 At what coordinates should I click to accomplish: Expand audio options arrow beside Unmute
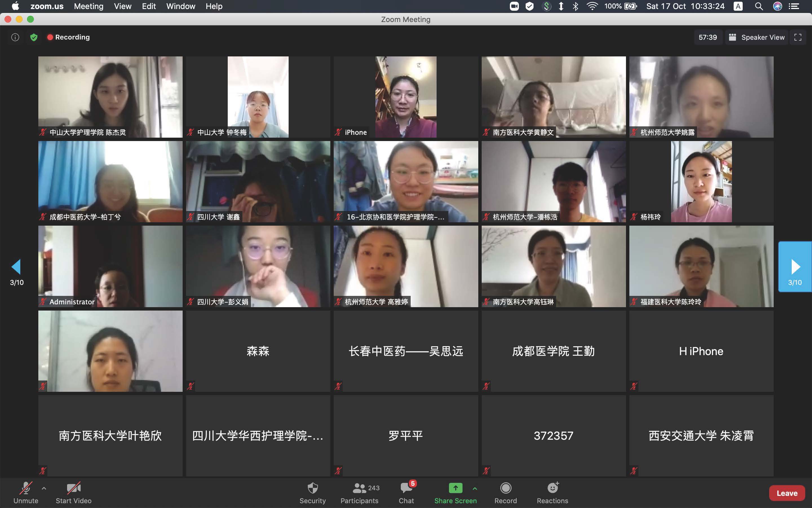coord(44,488)
